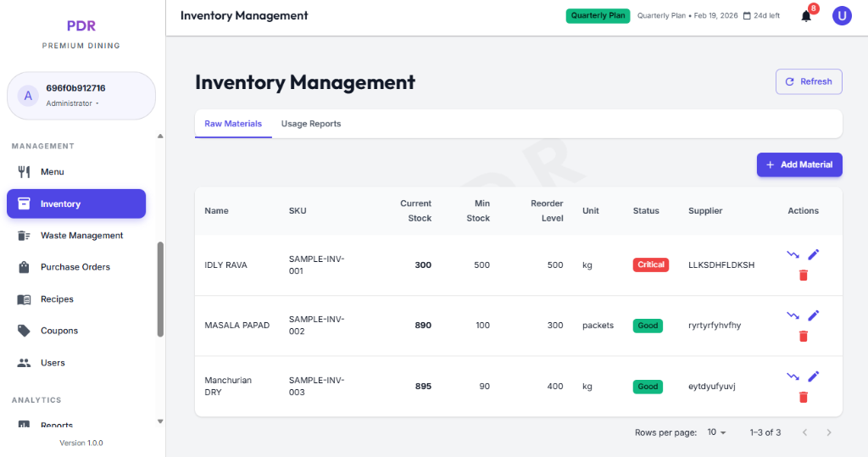Delete the Manchurian DRY entry

(804, 397)
